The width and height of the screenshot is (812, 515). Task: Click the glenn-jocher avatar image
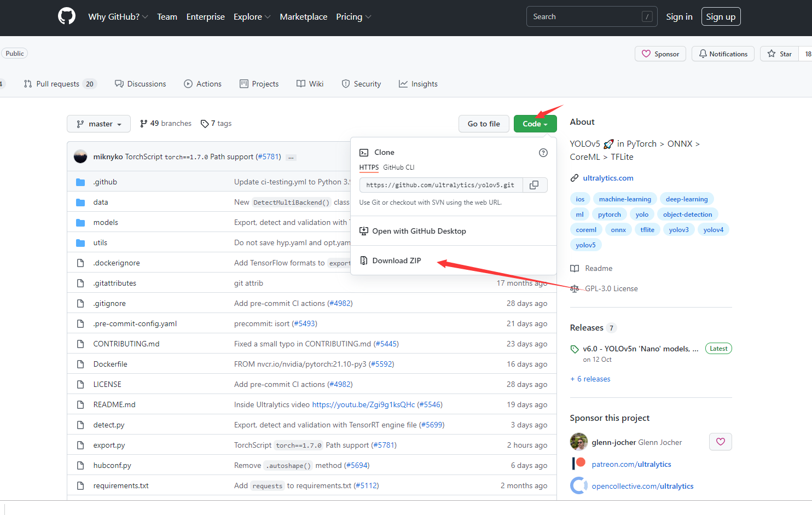click(x=579, y=442)
